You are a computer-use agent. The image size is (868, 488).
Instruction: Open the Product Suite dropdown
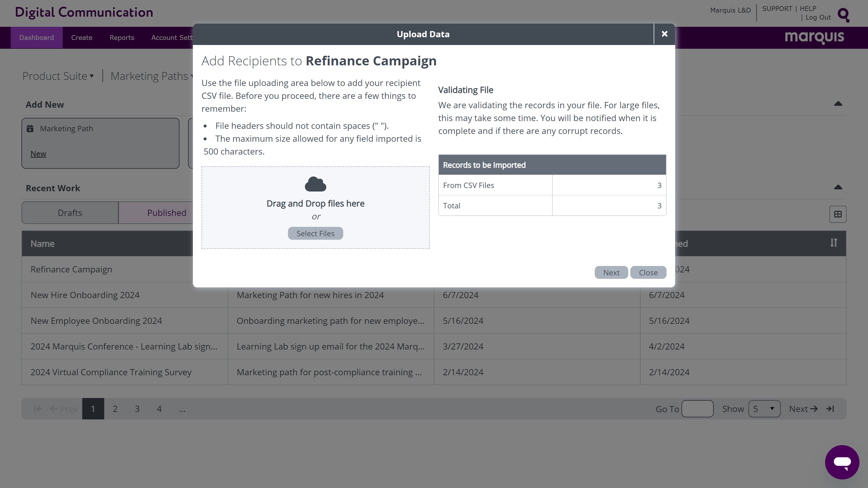[x=58, y=76]
